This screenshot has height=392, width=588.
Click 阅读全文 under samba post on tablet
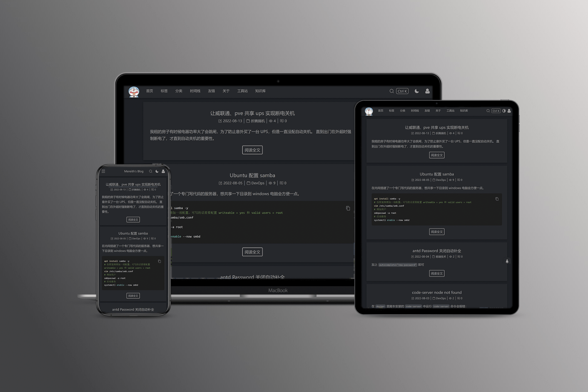(437, 232)
